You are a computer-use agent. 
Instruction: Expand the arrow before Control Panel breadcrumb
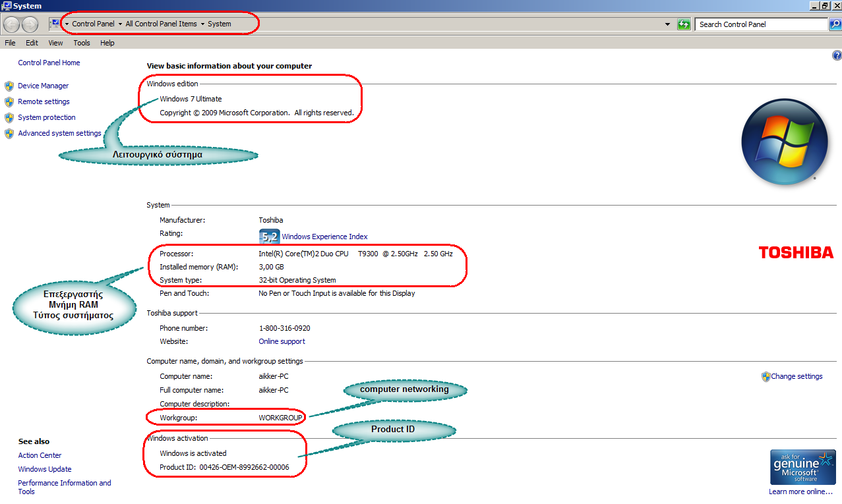click(67, 24)
